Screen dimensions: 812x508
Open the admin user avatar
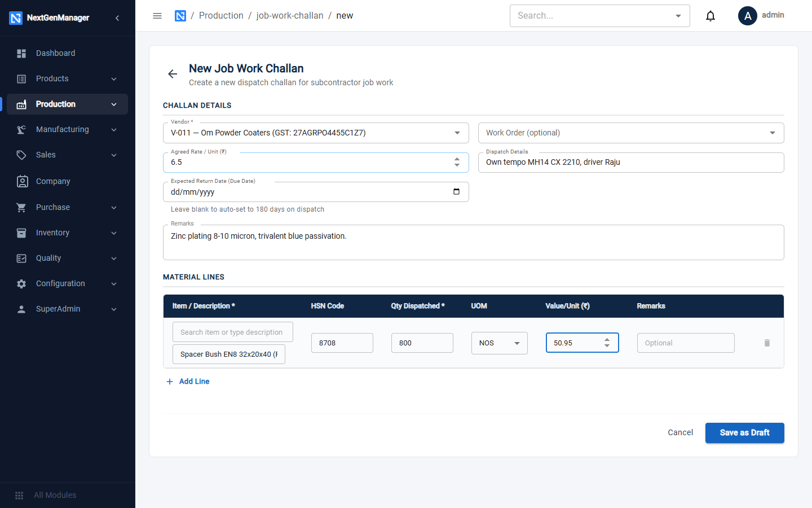tap(748, 16)
